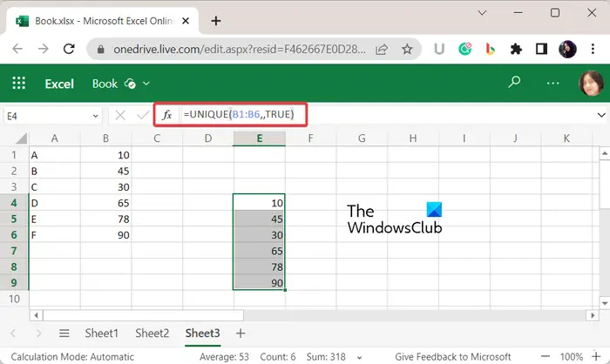Click the search magnifier in Excel header
The height and width of the screenshot is (364, 610).
pos(514,82)
